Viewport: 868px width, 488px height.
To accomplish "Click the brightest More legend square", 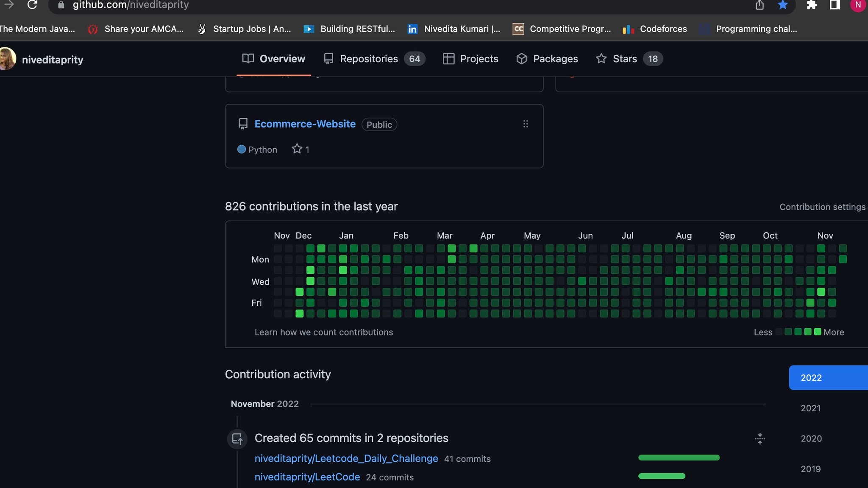I will click(818, 332).
